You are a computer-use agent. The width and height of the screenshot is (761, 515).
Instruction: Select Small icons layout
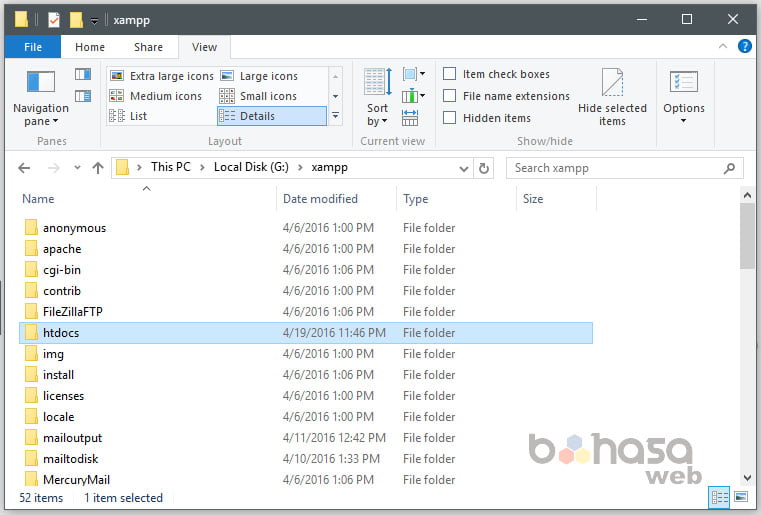pos(259,96)
